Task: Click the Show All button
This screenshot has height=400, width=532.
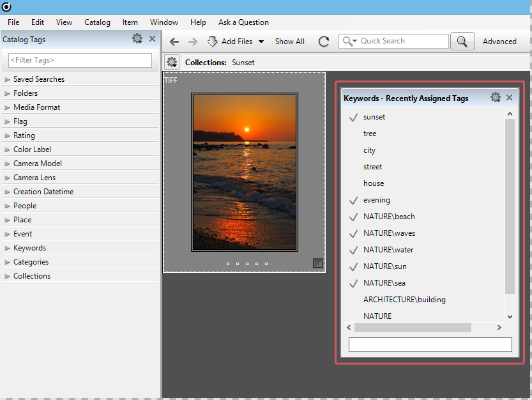Action: pos(289,41)
